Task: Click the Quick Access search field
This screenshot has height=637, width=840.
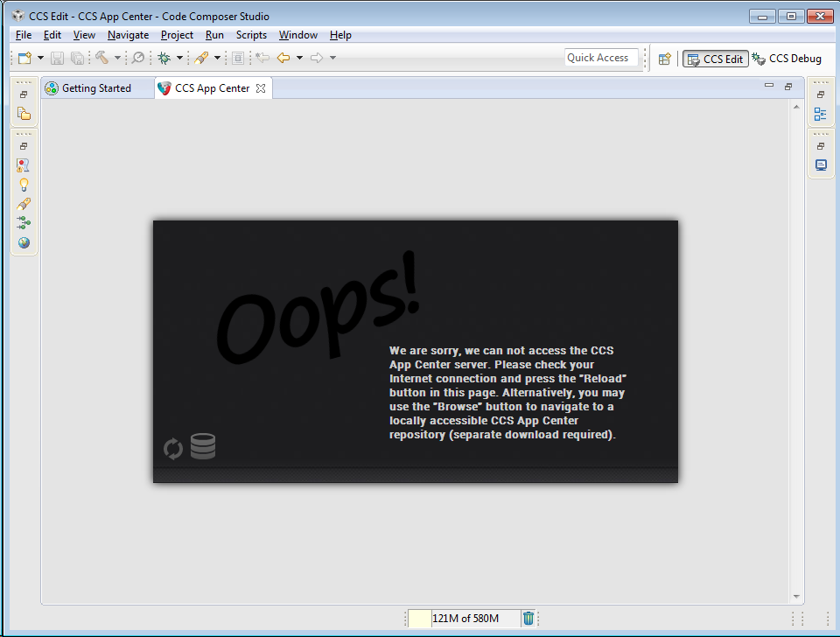Action: (601, 58)
